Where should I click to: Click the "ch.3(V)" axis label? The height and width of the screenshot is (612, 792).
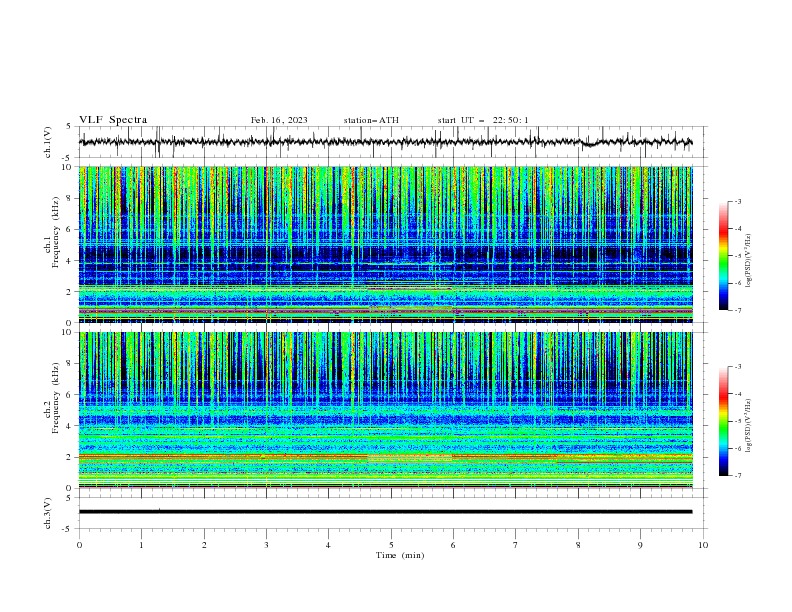click(48, 513)
